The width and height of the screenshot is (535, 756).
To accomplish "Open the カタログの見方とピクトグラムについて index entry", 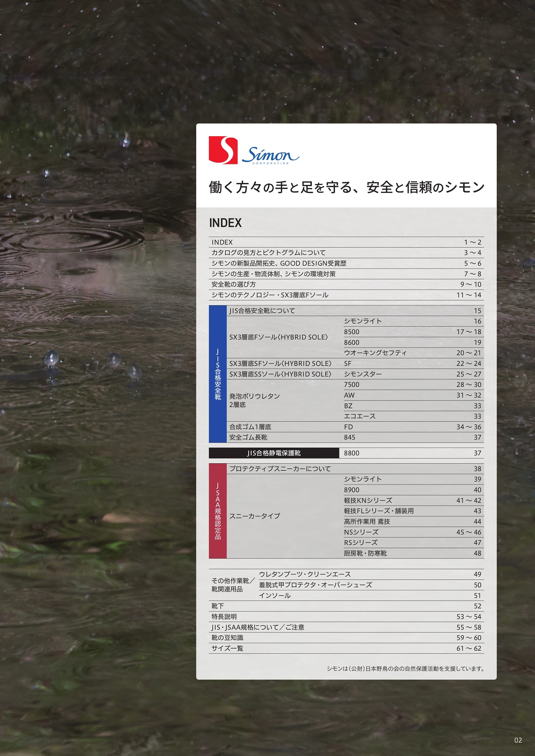I will (x=268, y=253).
